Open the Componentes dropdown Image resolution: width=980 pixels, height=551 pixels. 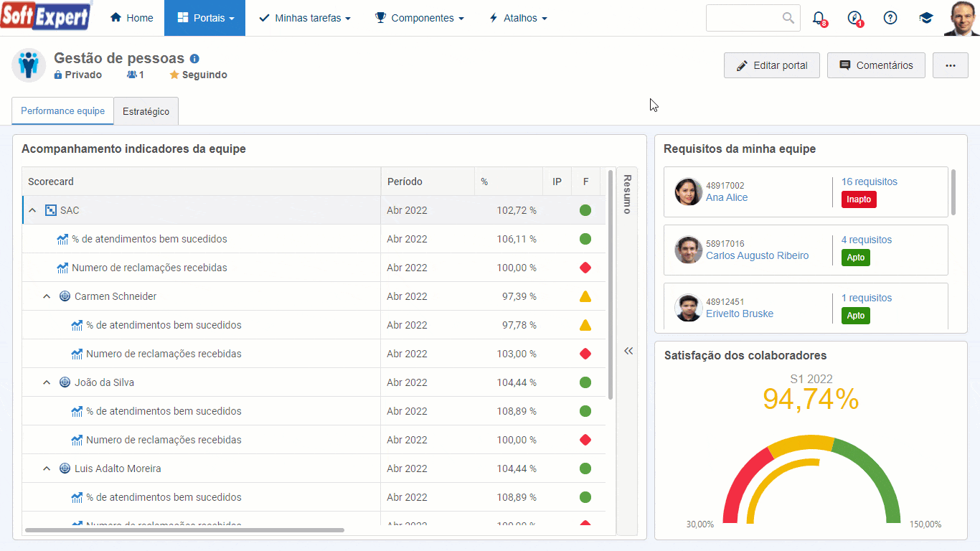click(x=420, y=18)
